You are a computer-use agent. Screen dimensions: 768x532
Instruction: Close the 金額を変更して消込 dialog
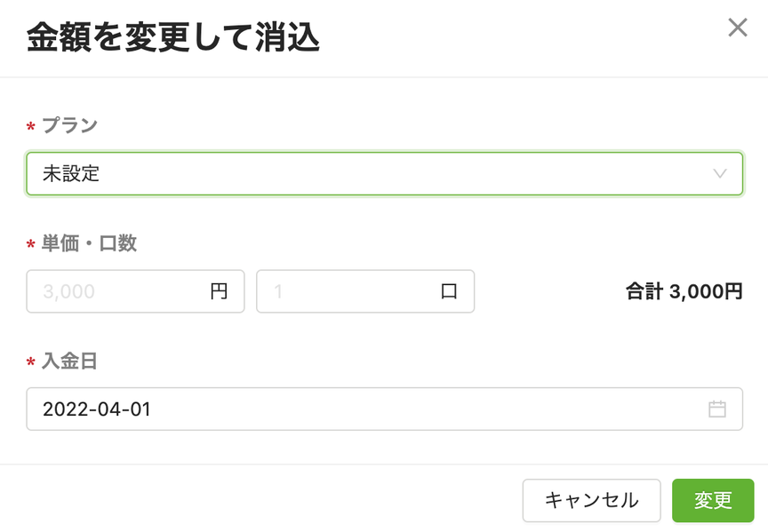pyautogui.click(x=737, y=28)
